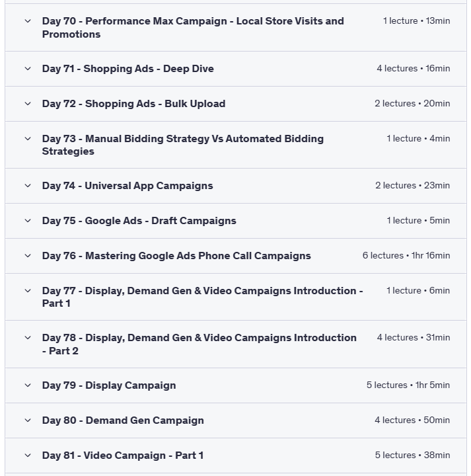The image size is (471, 476).
Task: Click the chevron for Day 76 section
Action: tap(28, 256)
